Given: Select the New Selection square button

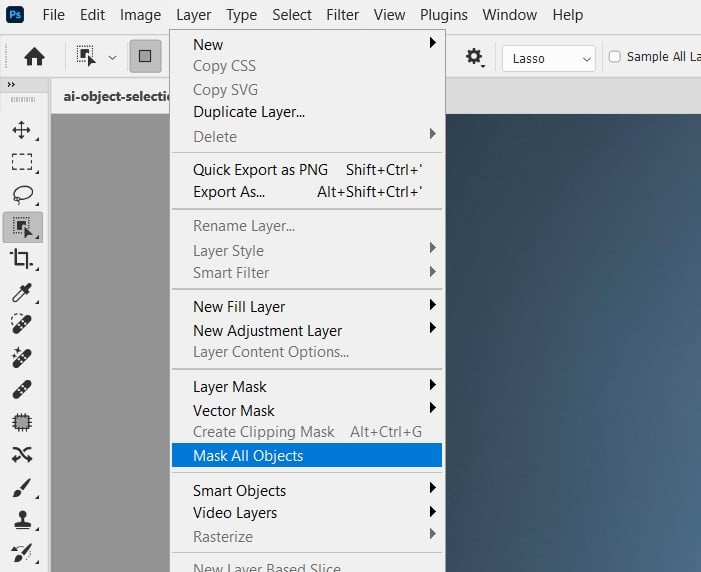Looking at the screenshot, I should pyautogui.click(x=145, y=56).
